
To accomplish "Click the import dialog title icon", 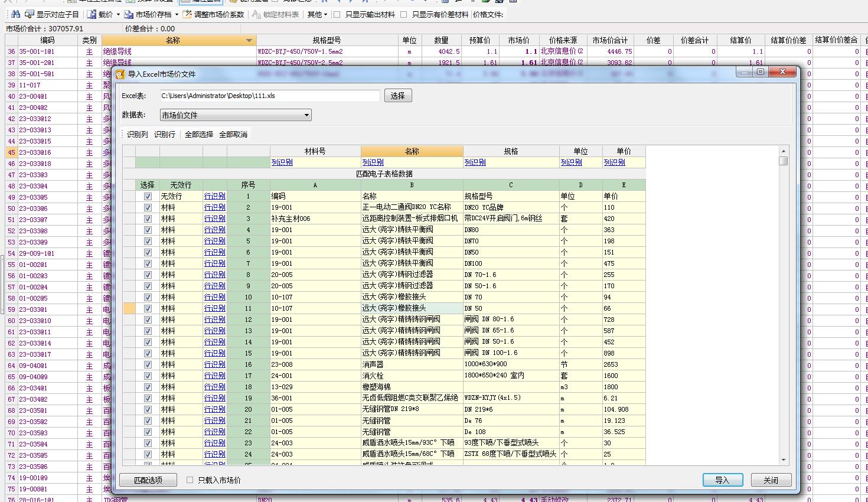I will click(120, 74).
